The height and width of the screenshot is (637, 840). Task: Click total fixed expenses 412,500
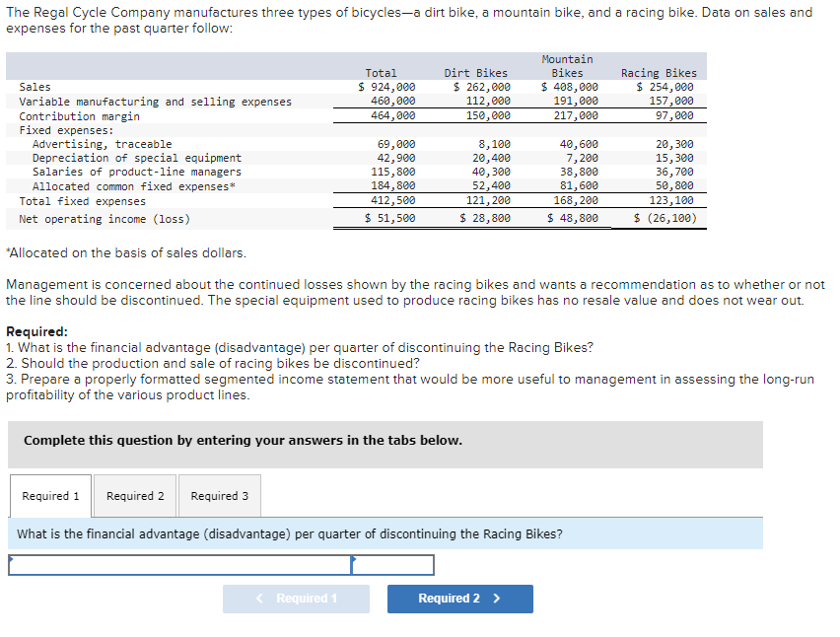click(x=393, y=200)
